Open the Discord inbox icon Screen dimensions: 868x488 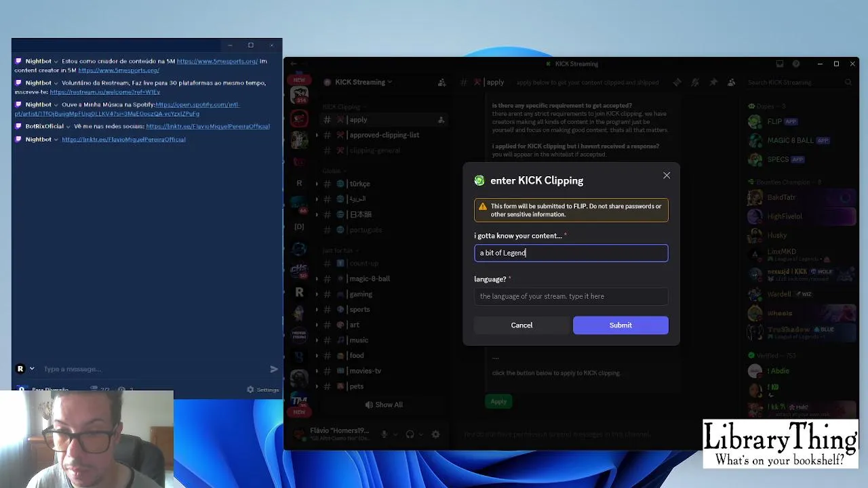pyautogui.click(x=780, y=64)
